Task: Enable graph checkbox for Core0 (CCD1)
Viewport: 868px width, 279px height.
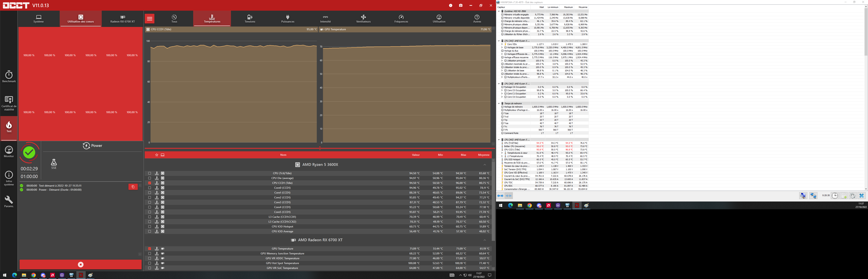Action: 150,188
